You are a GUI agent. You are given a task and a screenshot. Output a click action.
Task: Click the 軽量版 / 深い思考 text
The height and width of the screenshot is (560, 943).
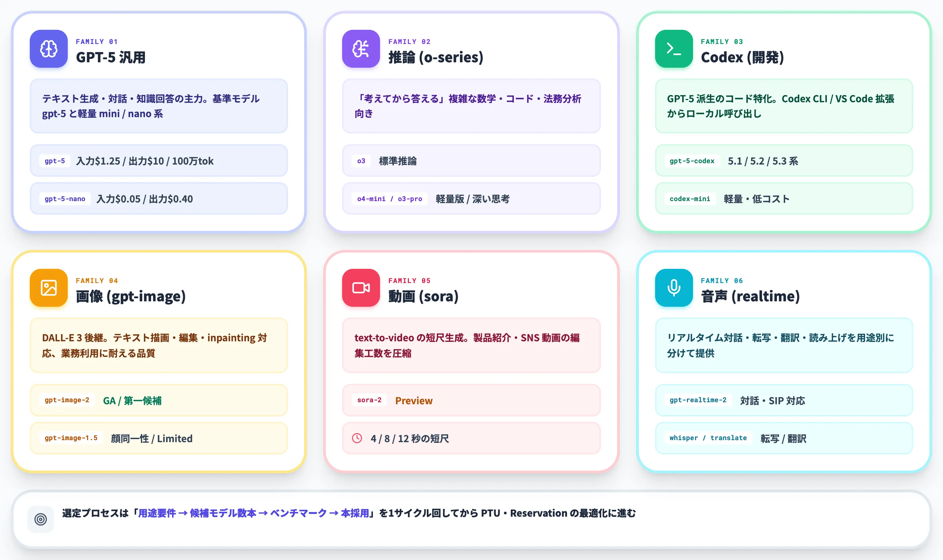[472, 199]
